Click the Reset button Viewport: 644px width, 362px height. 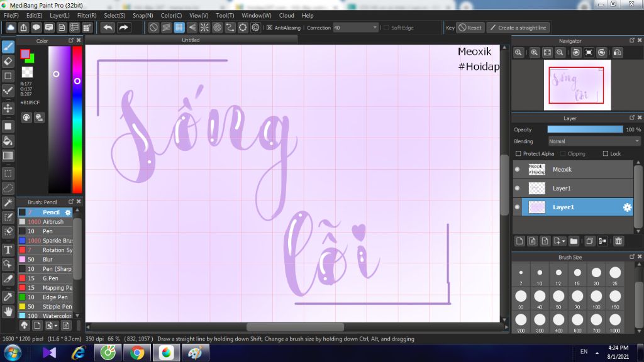[x=470, y=28]
